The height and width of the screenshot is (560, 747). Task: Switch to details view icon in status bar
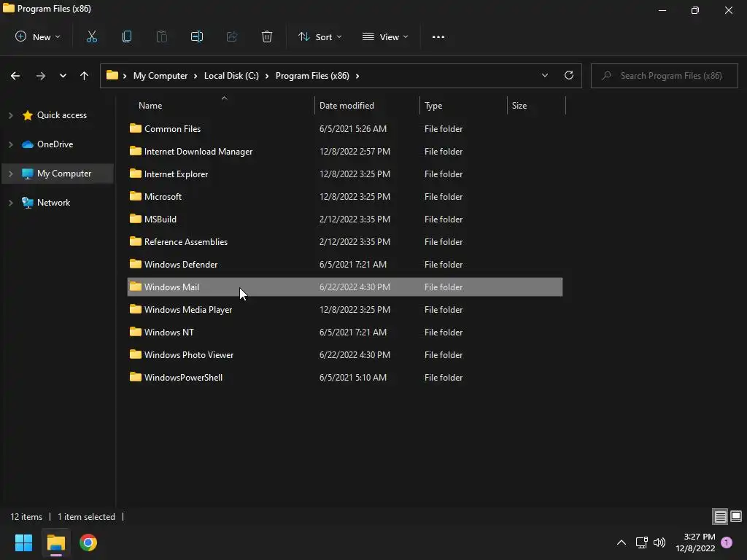720,516
